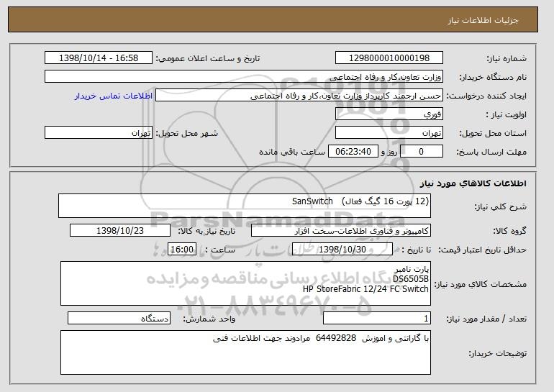The image size is (554, 392).
Task: Click the section heading اطلاعات کالاهای مورد نیاز
Action: tap(473, 183)
